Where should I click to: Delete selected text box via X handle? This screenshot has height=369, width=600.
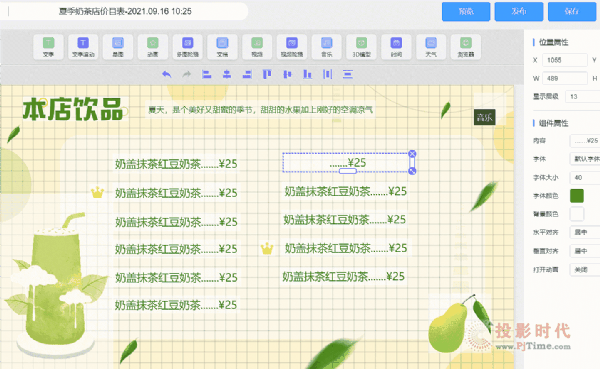pos(412,154)
